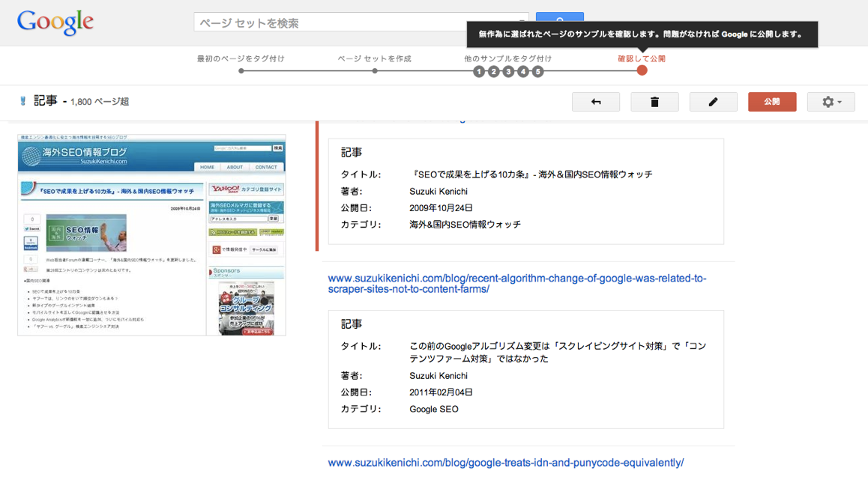Click CONTACT tab in preview thumbnail
Screen dimensions: 868x483
point(266,167)
